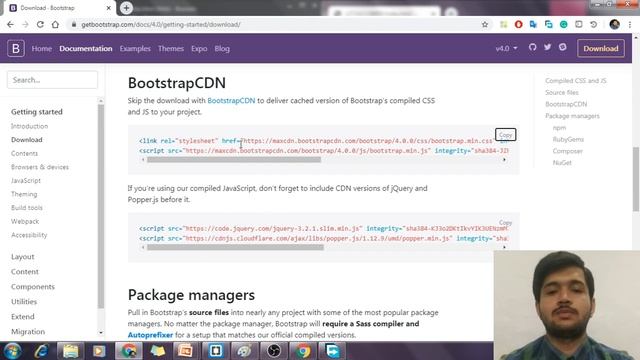Open the media player taskbar icon

99,351
